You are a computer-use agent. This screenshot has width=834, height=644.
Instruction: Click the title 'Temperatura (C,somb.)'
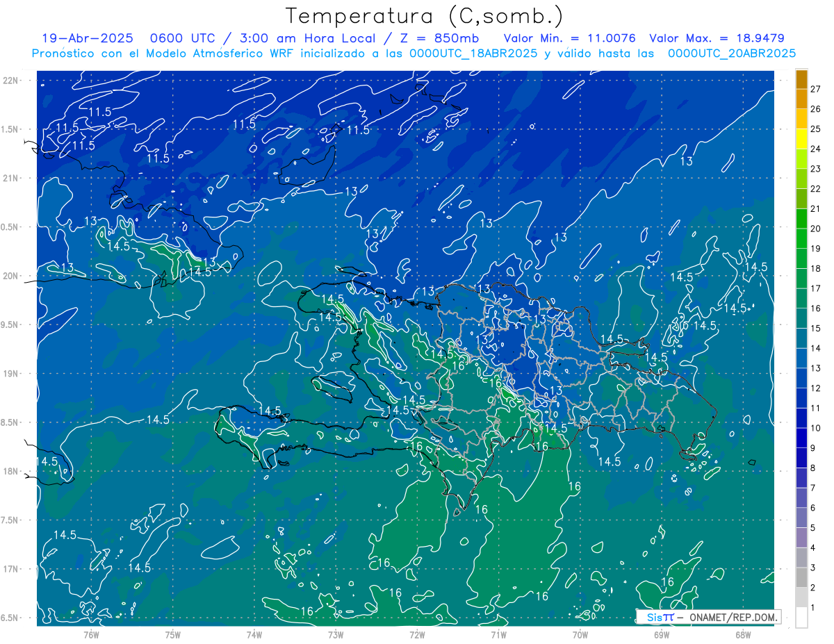pos(425,17)
